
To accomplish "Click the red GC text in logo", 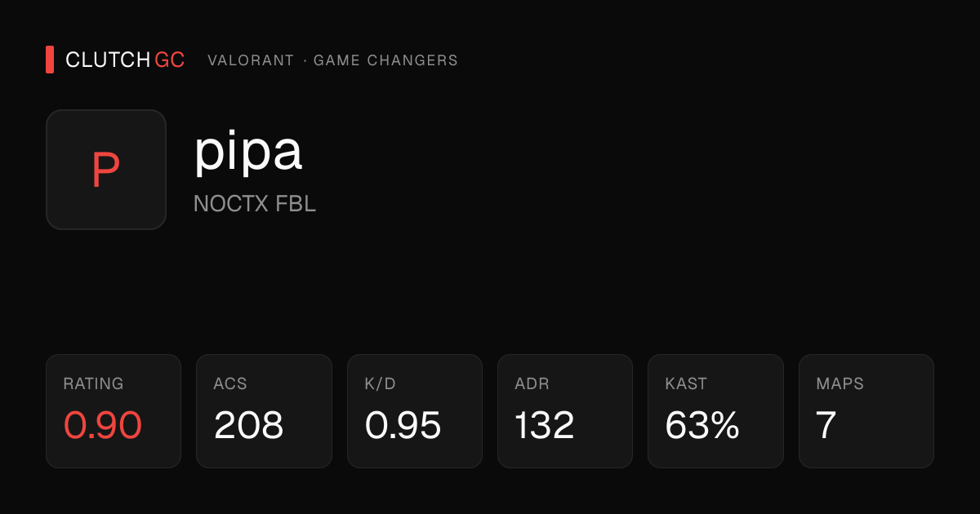I will 170,60.
